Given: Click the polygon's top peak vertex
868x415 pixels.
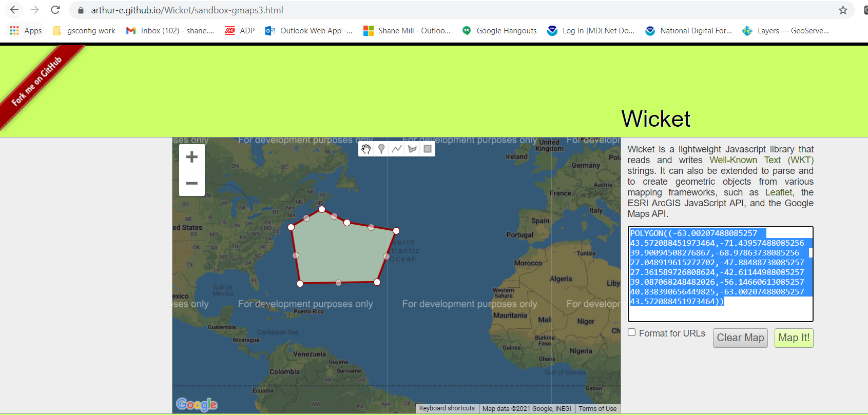Looking at the screenshot, I should coord(322,209).
